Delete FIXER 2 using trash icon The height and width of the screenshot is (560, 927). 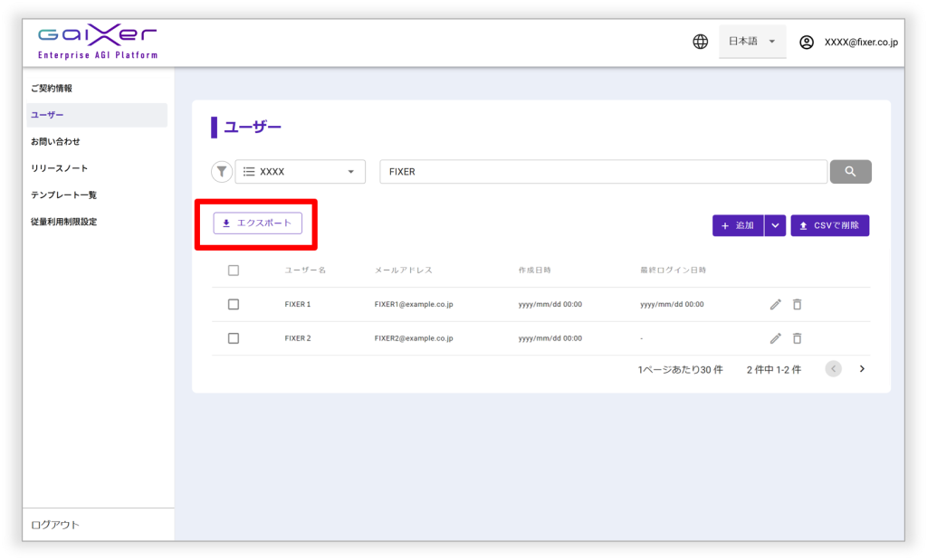[797, 338]
